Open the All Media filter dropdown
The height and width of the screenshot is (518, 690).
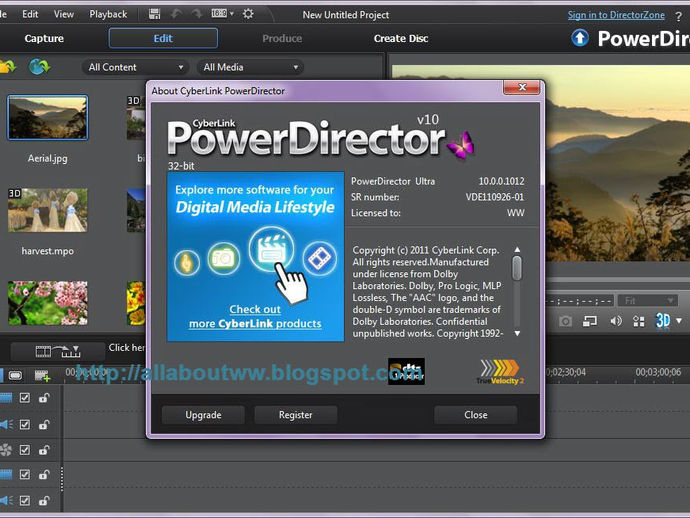(250, 67)
